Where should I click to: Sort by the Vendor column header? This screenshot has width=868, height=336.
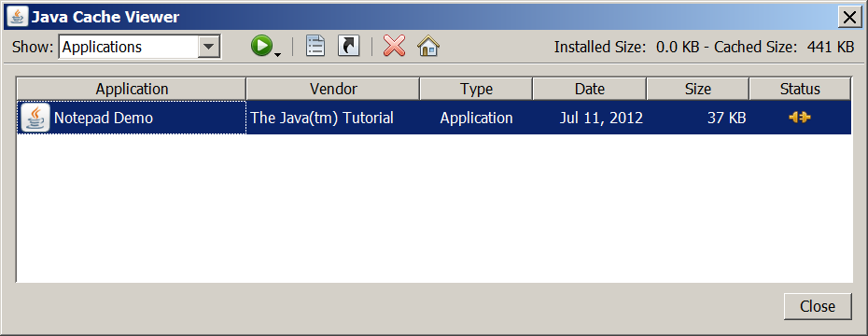[333, 89]
